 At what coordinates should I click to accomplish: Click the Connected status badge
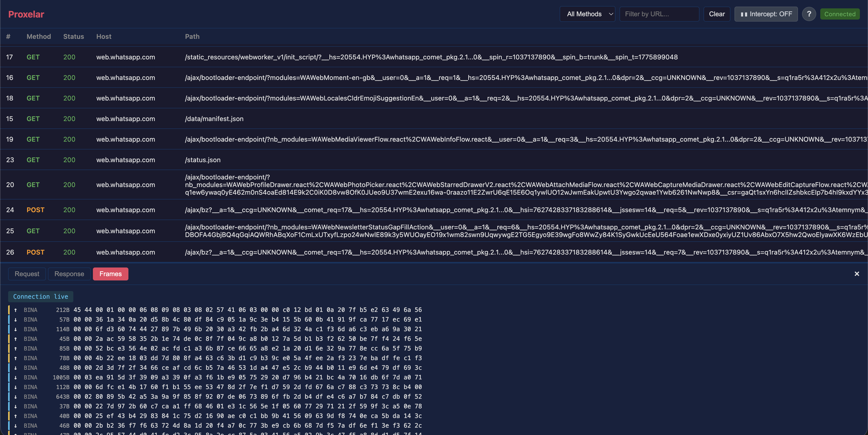[840, 14]
